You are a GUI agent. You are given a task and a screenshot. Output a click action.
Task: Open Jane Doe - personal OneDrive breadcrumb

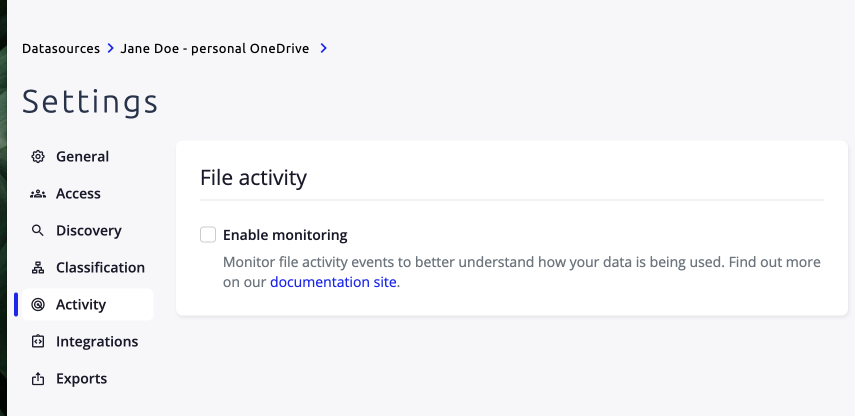pos(215,49)
